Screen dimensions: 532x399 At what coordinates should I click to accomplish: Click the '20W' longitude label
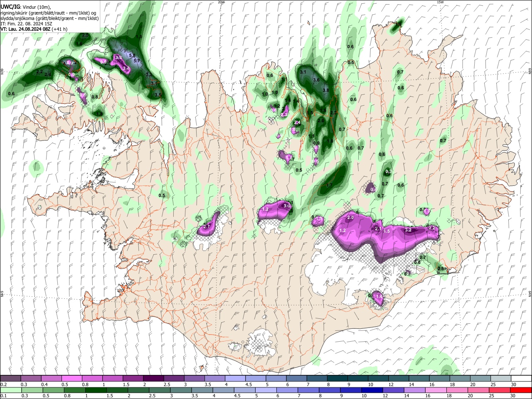pos(221,2)
